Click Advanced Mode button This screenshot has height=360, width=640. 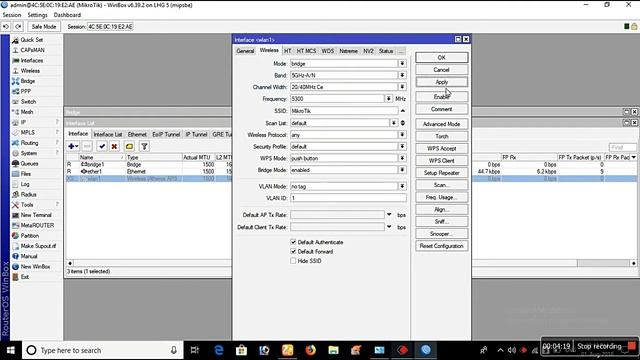(442, 124)
